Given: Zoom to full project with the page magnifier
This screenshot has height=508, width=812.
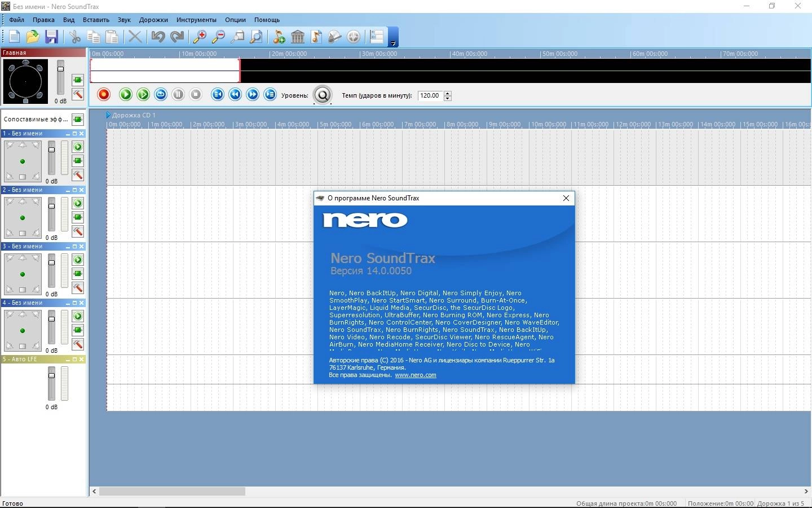Looking at the screenshot, I should [x=256, y=37].
